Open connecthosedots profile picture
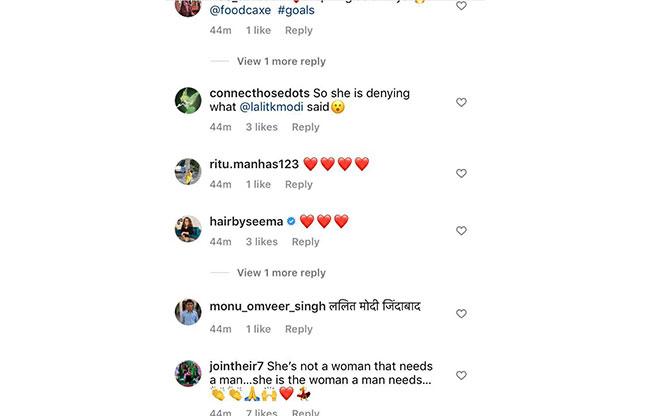This screenshot has width=650, height=416. point(188,101)
